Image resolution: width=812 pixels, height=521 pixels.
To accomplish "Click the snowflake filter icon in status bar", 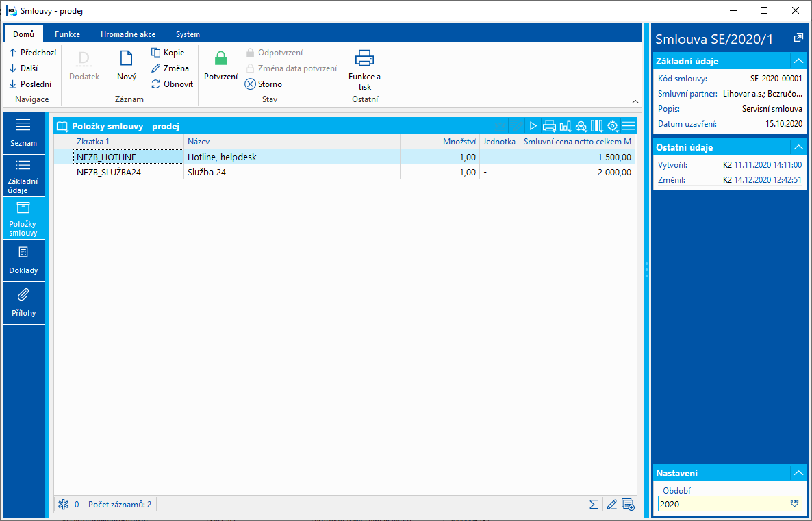I will click(x=63, y=504).
